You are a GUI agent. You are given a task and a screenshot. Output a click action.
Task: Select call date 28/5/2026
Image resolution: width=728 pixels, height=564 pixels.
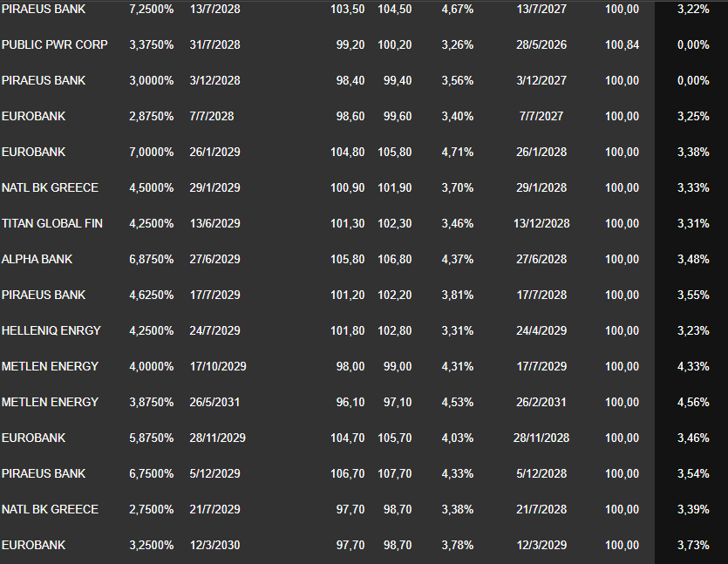(x=541, y=44)
